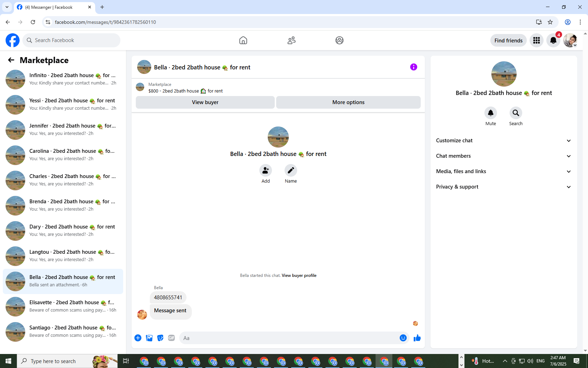The image size is (588, 368).
Task: Open Chrome three-dot menu
Action: coord(580,22)
